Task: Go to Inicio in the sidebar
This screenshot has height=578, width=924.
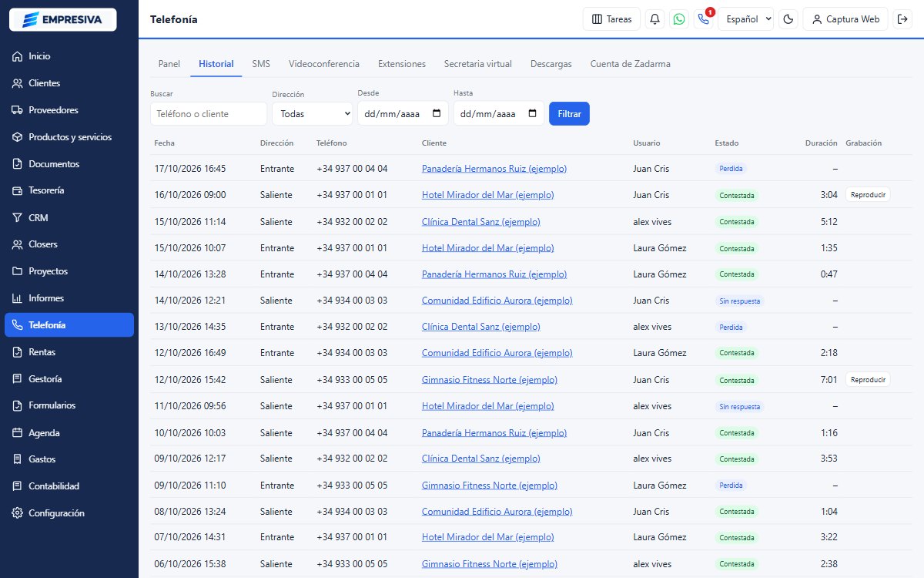Action: (69, 56)
